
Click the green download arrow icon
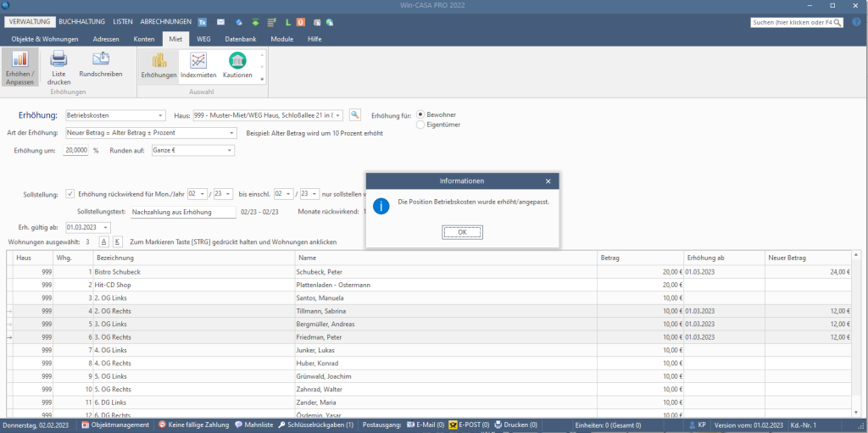coord(255,22)
